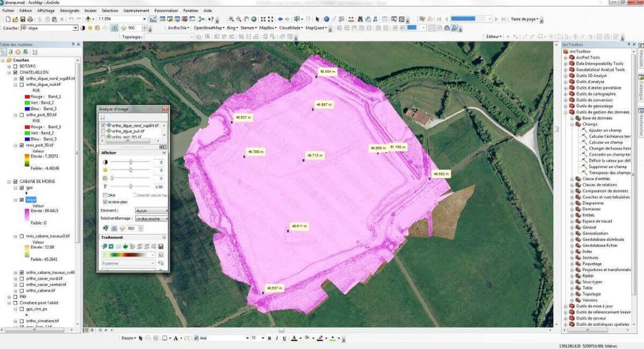Screen dimensions: 644x349
Task: Open the Couche layer dropdown
Action: pyautogui.click(x=75, y=28)
